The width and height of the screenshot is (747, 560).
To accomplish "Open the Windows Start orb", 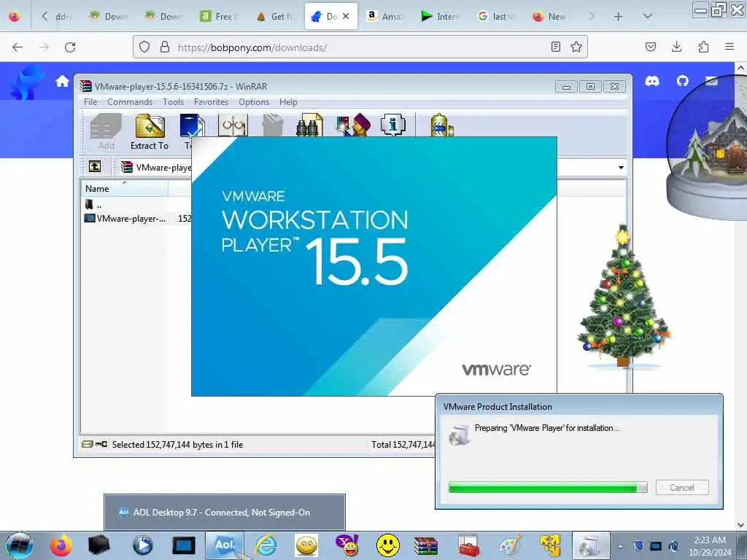I will point(20,545).
